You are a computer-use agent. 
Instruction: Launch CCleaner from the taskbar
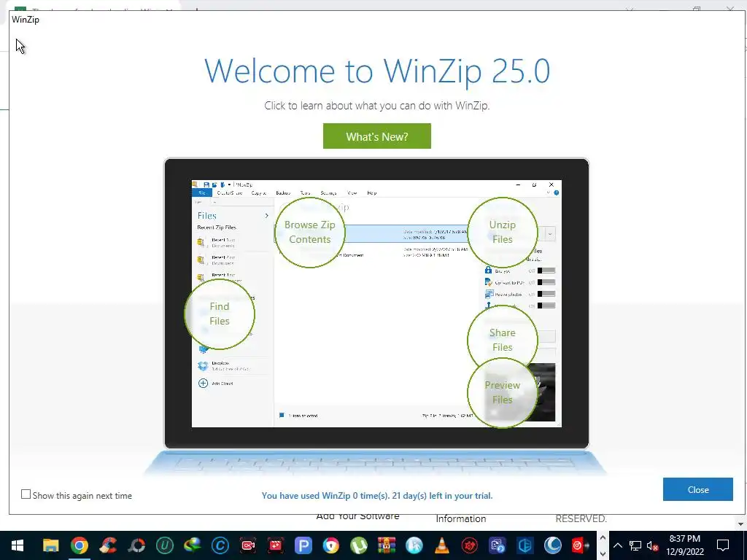coord(109,545)
